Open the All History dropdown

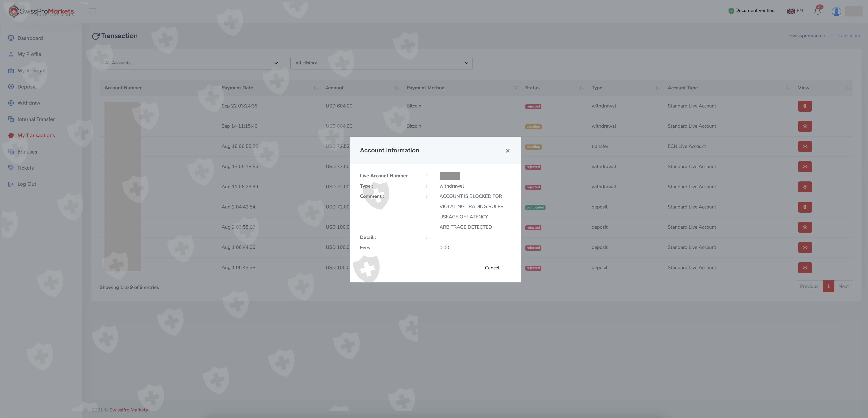pyautogui.click(x=381, y=63)
